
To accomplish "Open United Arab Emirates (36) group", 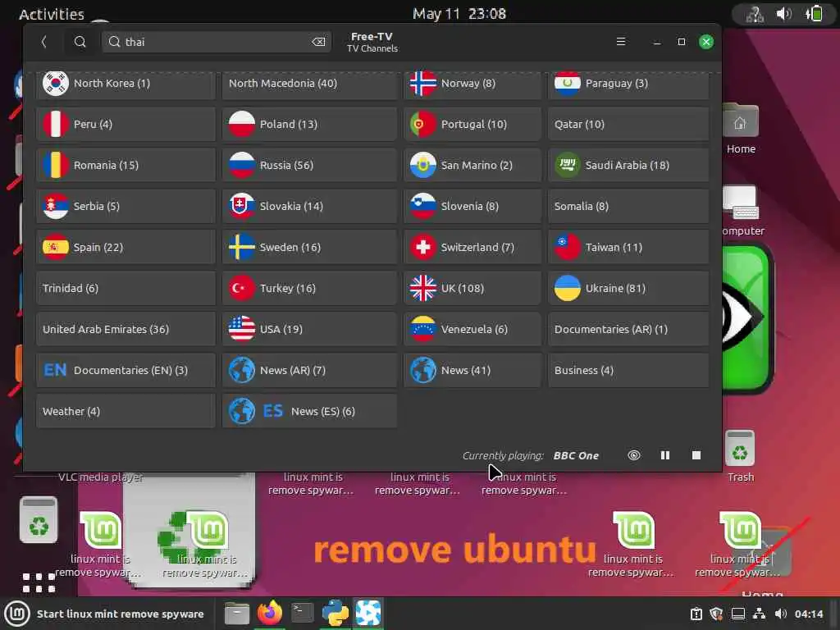I will click(x=126, y=329).
